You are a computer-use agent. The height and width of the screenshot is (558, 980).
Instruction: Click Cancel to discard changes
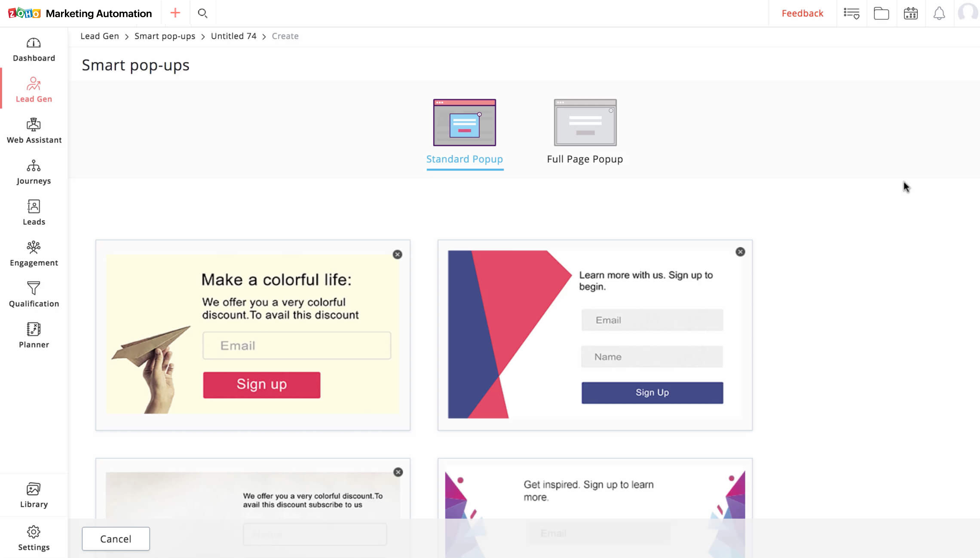(116, 538)
